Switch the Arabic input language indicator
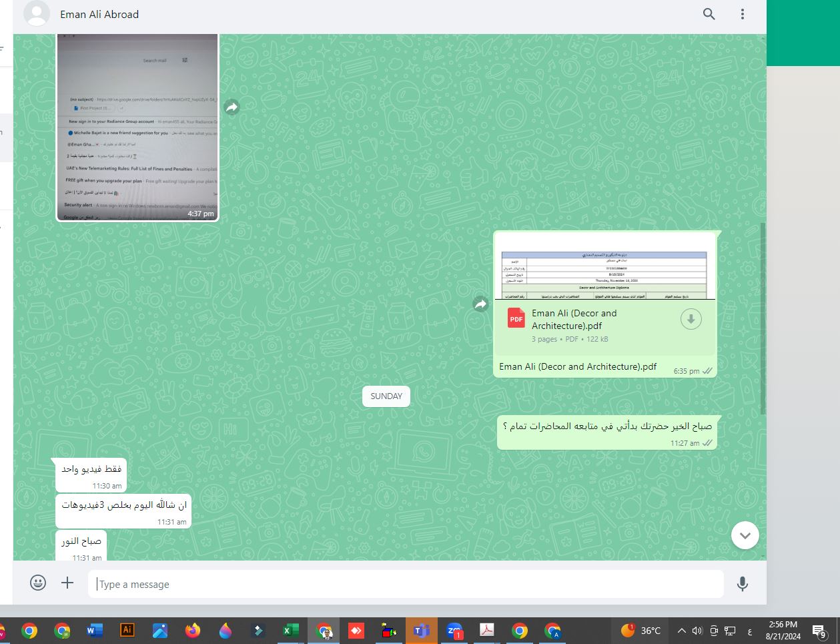 coord(750,631)
